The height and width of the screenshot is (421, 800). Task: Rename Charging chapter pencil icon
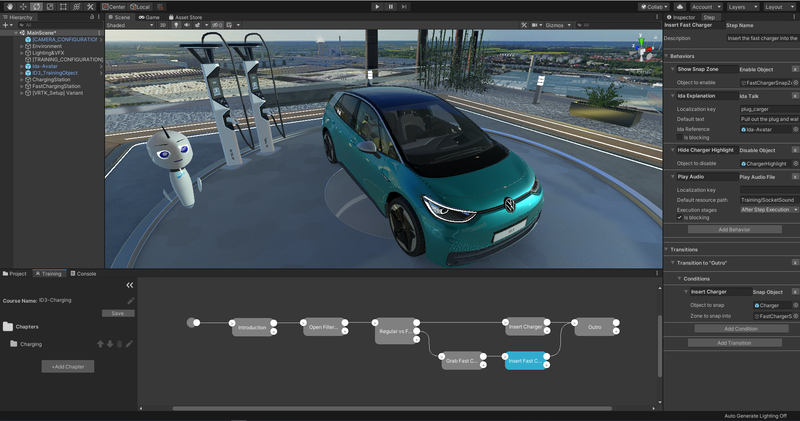pos(129,344)
